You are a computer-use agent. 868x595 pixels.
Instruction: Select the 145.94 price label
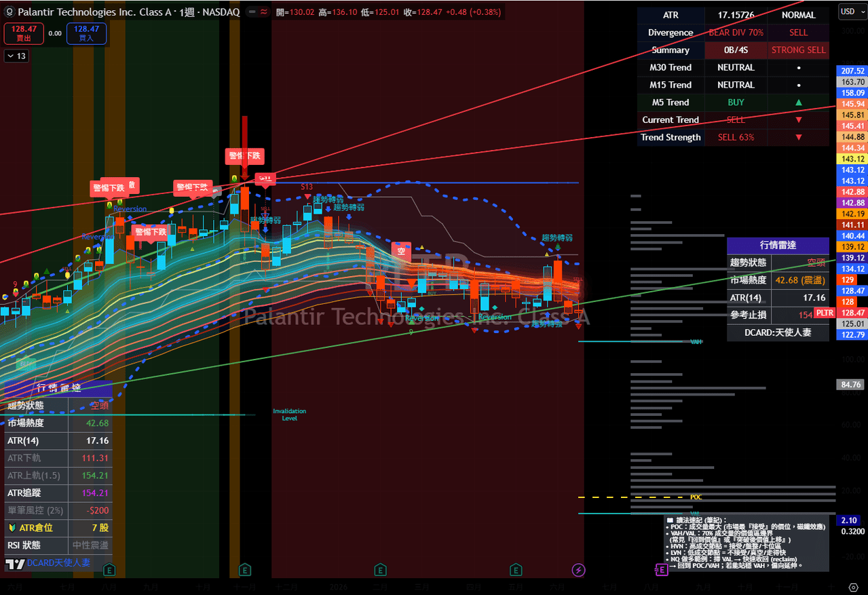[852, 104]
